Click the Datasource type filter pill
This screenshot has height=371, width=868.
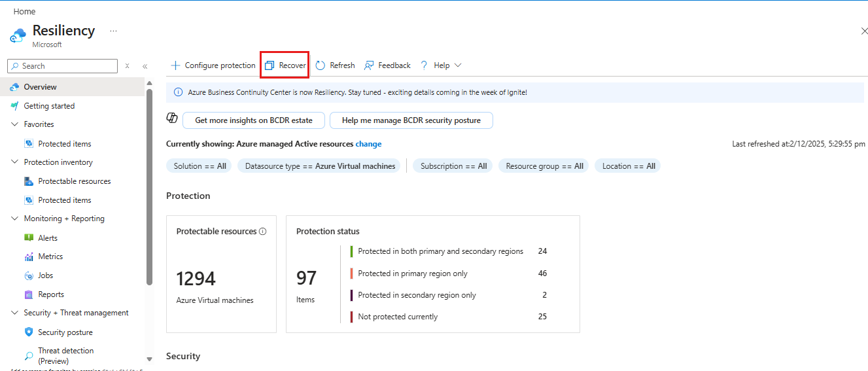pyautogui.click(x=320, y=166)
